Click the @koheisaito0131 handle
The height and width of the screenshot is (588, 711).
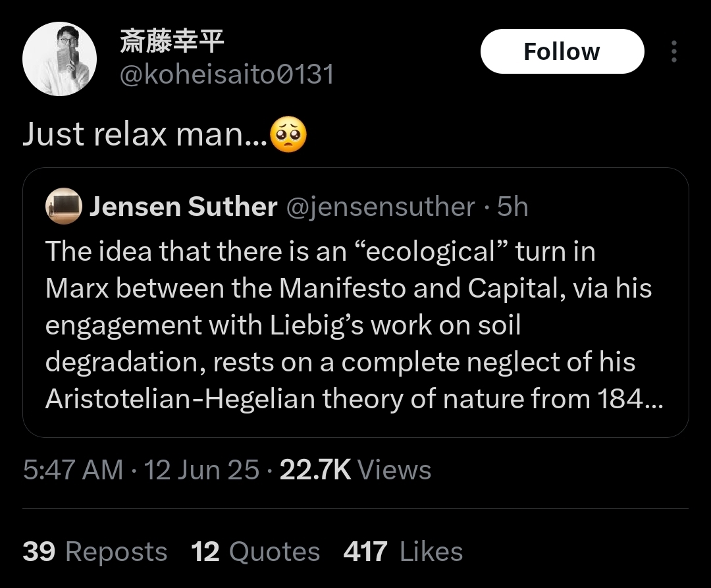point(226,74)
